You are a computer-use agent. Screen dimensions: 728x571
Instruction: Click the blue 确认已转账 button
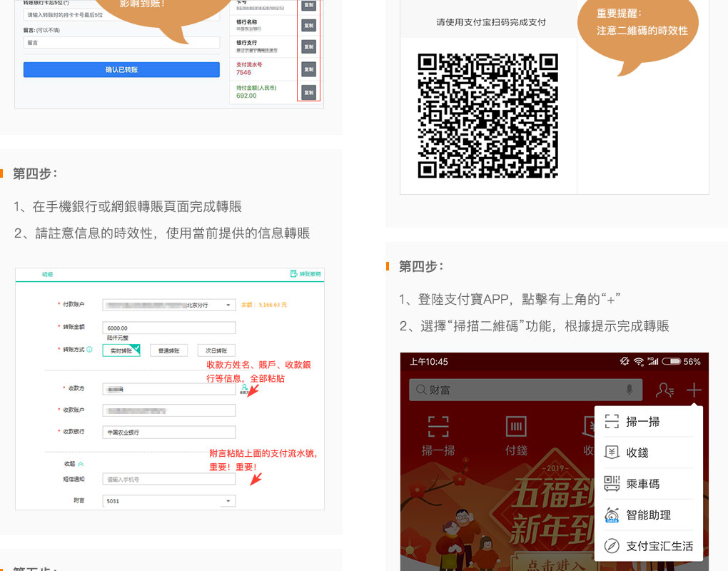(x=121, y=70)
